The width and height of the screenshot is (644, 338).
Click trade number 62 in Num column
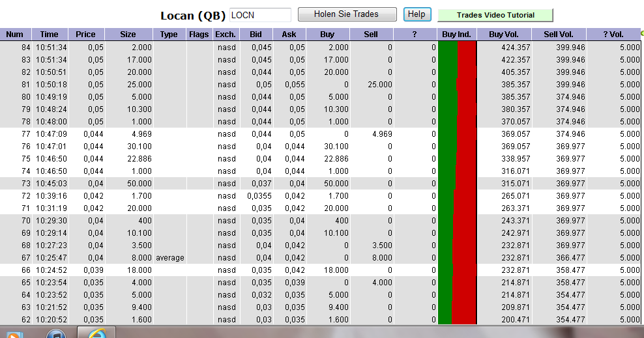pos(26,320)
